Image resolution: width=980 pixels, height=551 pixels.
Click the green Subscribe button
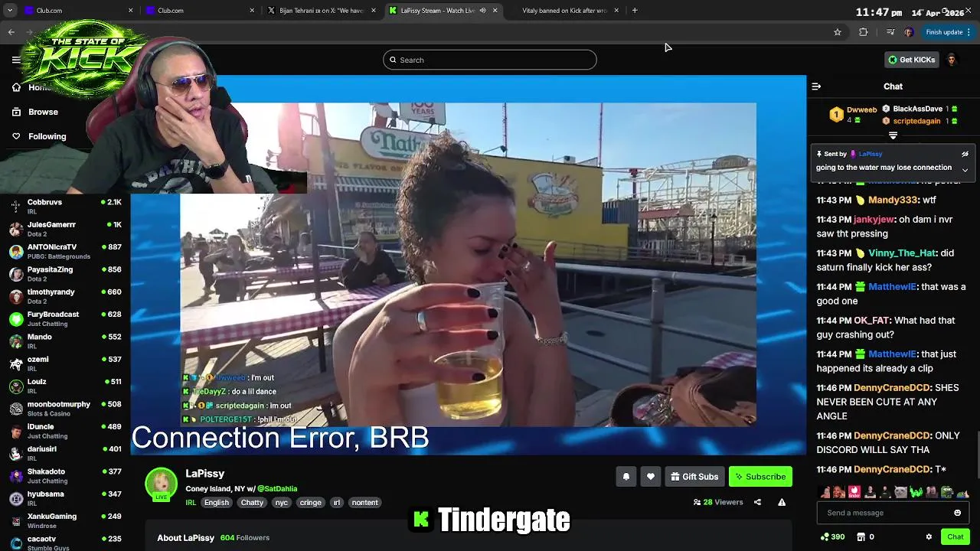tap(760, 477)
